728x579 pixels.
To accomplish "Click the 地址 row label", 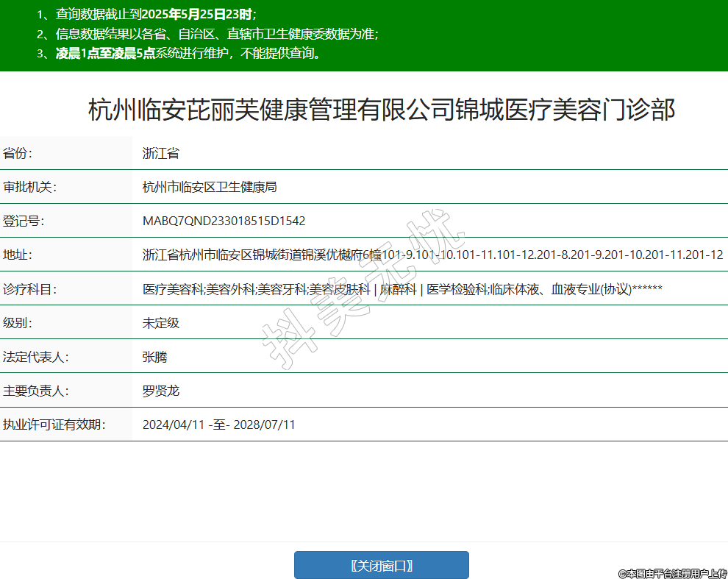I will point(18,255).
